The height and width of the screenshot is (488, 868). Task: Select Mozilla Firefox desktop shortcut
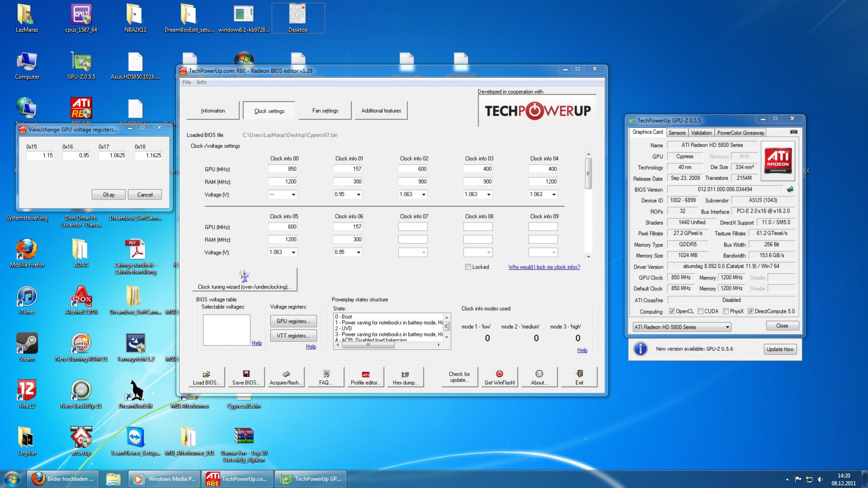tap(27, 253)
